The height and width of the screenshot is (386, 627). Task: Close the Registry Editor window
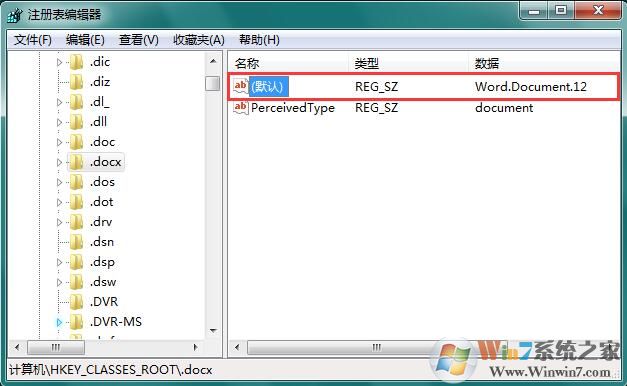[x=598, y=10]
